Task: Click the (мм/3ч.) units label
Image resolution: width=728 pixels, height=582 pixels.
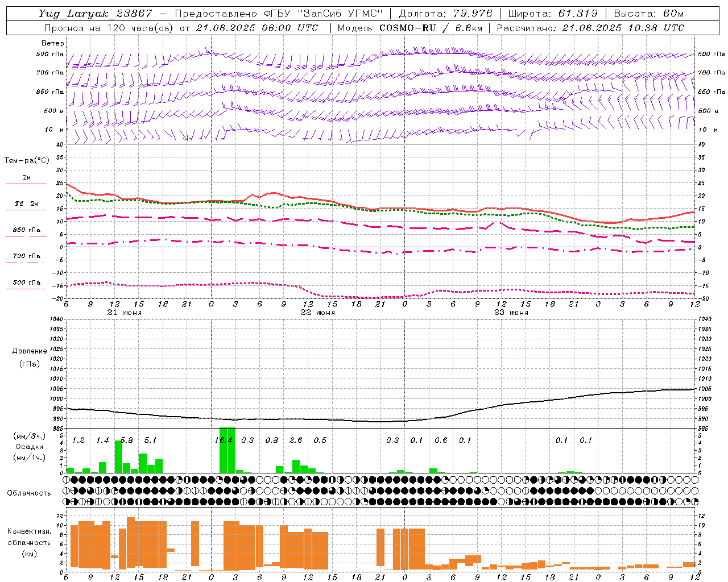Action: [30, 436]
